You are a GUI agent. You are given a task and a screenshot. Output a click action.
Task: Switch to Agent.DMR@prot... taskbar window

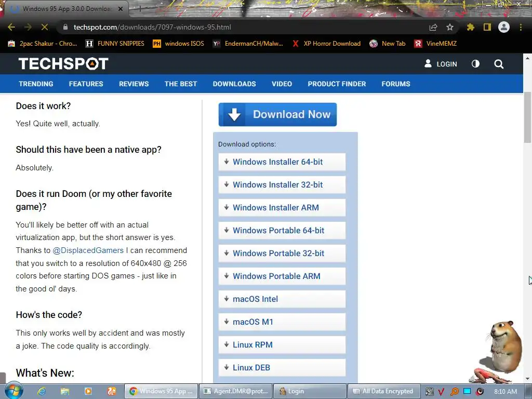click(x=235, y=391)
